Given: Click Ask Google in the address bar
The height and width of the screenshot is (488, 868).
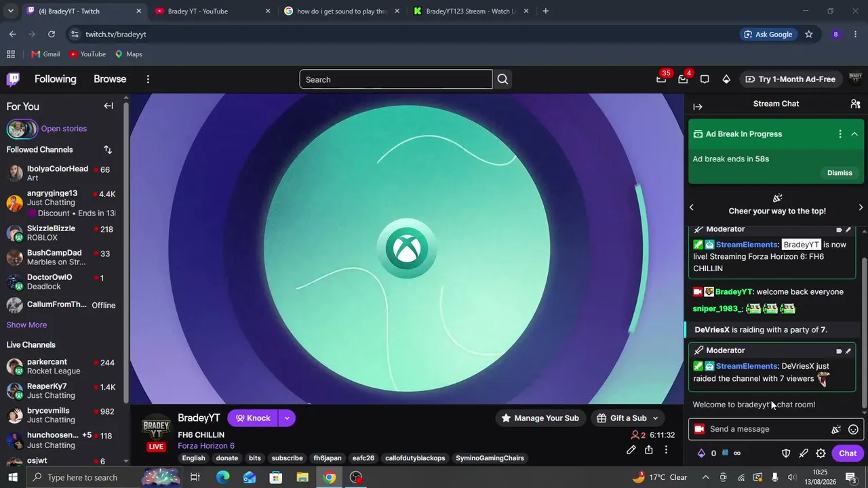Looking at the screenshot, I should tap(768, 35).
